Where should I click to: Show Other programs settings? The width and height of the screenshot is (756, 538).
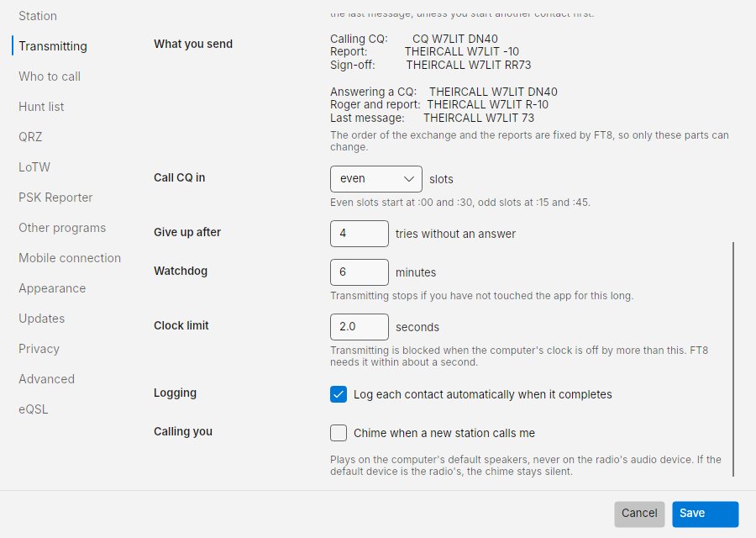pos(61,228)
